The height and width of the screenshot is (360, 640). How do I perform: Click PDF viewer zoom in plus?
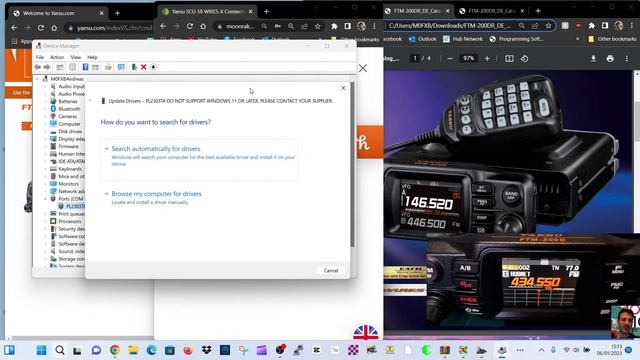[x=487, y=59]
